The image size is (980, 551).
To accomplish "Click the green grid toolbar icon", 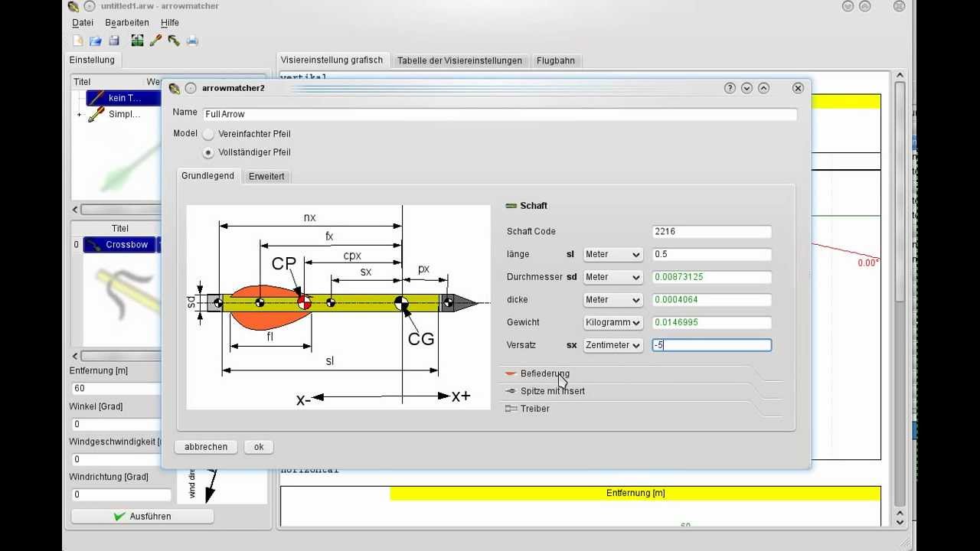I will tap(137, 41).
